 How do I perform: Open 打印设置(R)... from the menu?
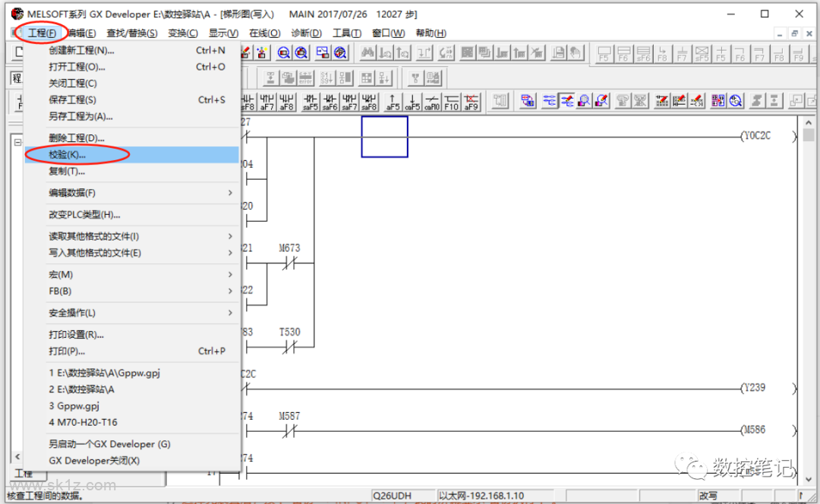132,335
